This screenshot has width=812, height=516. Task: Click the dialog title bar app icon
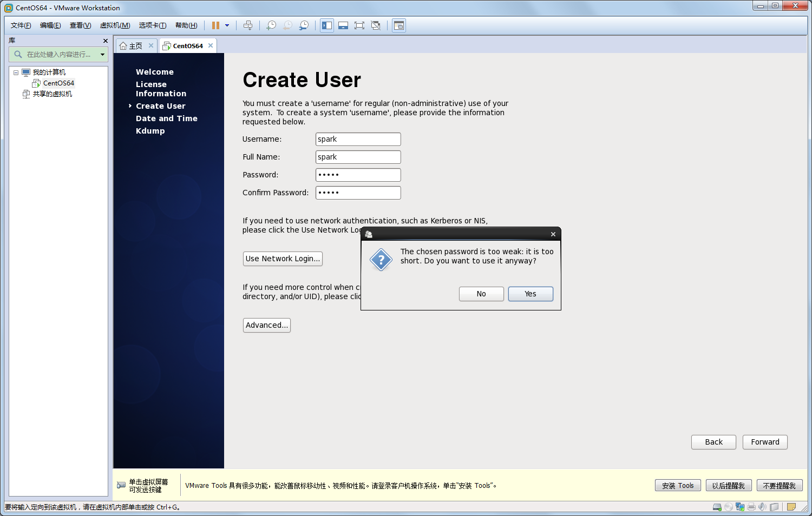(369, 234)
